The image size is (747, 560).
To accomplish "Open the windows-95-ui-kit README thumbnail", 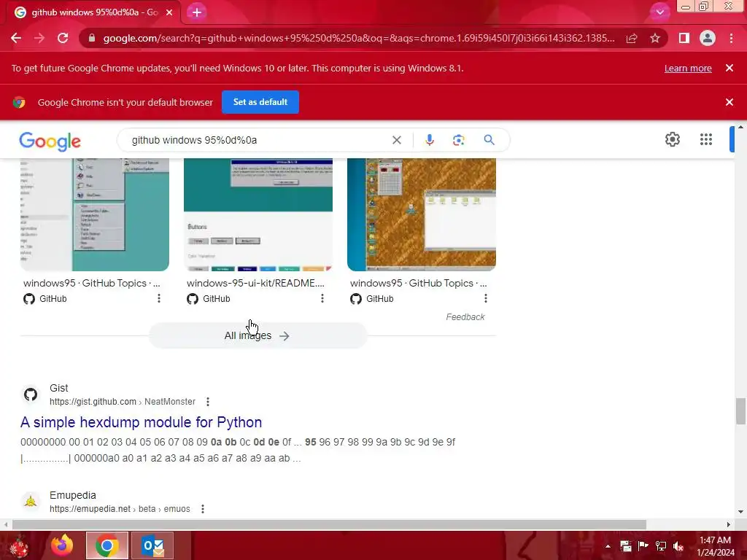I will tap(258, 214).
